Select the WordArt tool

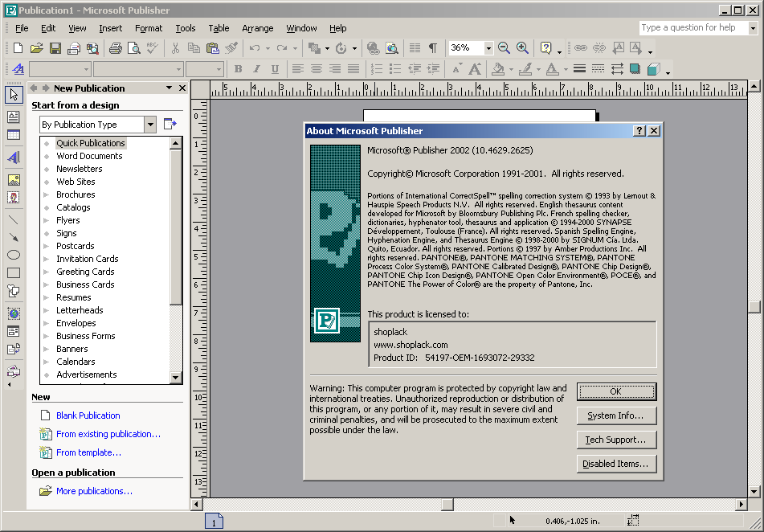click(14, 158)
